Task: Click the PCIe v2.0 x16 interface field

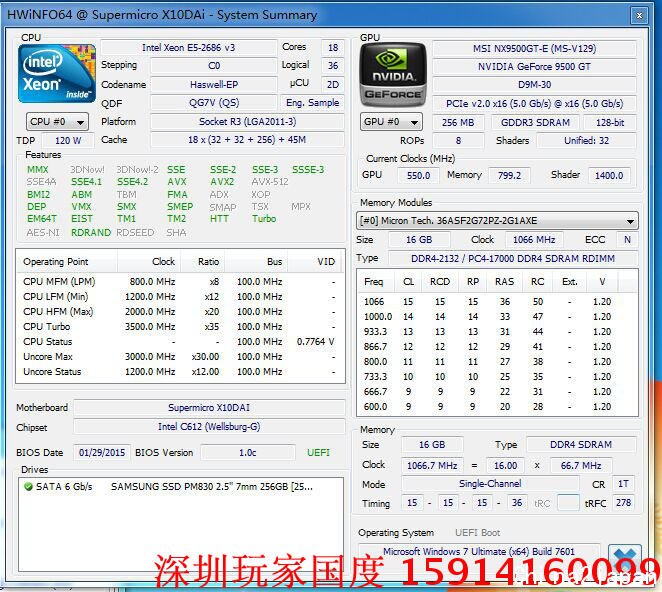Action: pos(534,104)
